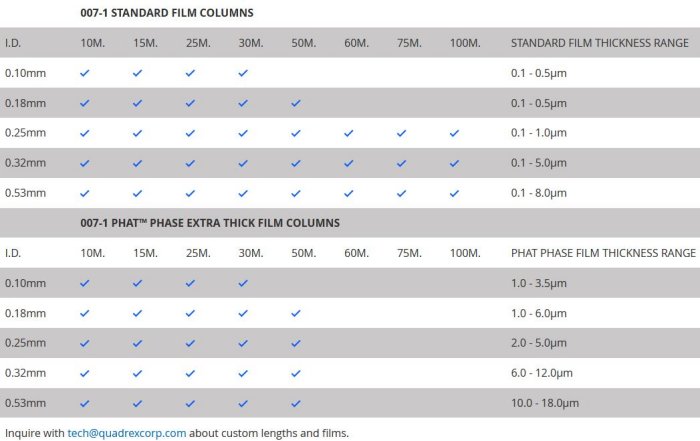Click PHAT phase 0.53mm 50M checkmark
Image resolution: width=700 pixels, height=441 pixels.
click(x=296, y=403)
